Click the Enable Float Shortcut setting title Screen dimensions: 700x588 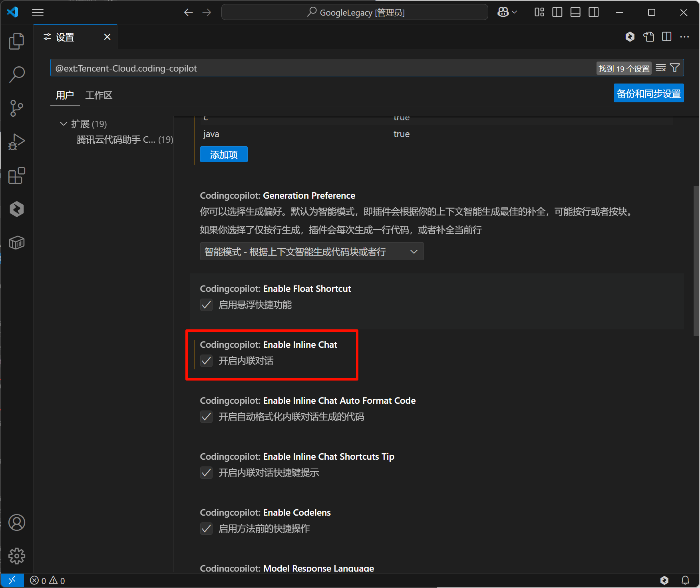[x=275, y=289]
